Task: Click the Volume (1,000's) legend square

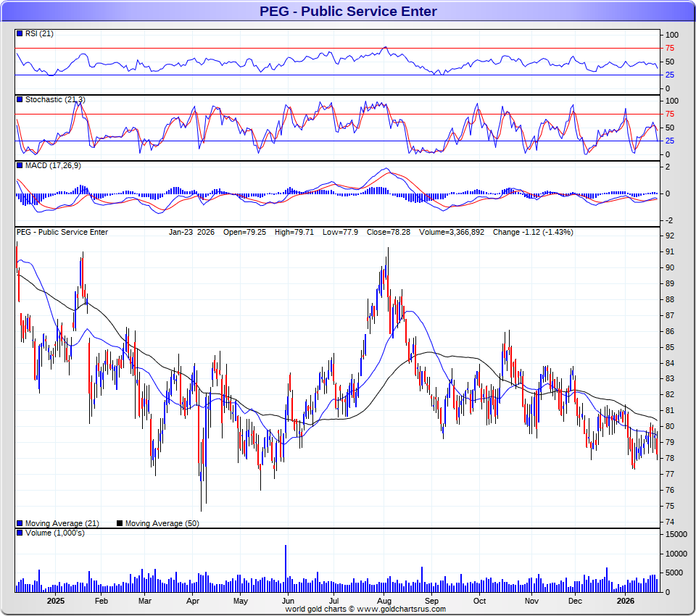Action: (20, 533)
